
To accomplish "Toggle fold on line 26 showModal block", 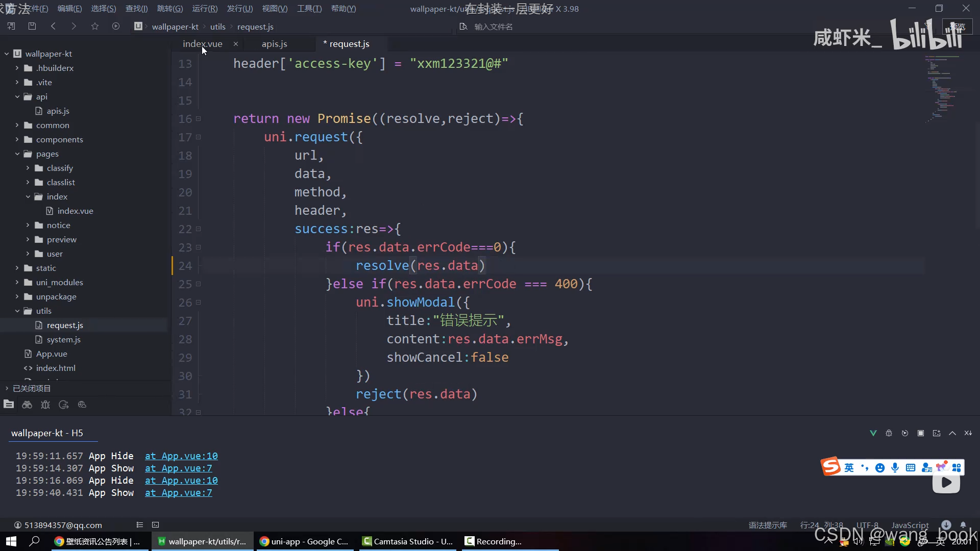I will [199, 303].
